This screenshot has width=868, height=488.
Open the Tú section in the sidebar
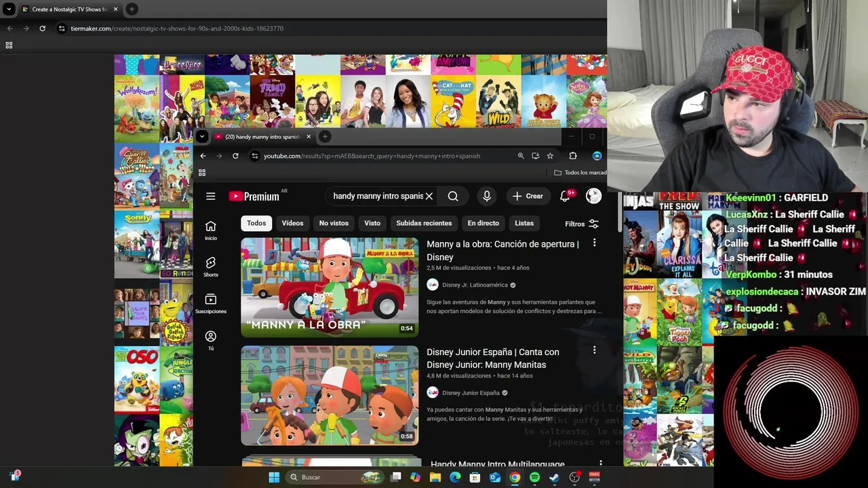(x=211, y=341)
